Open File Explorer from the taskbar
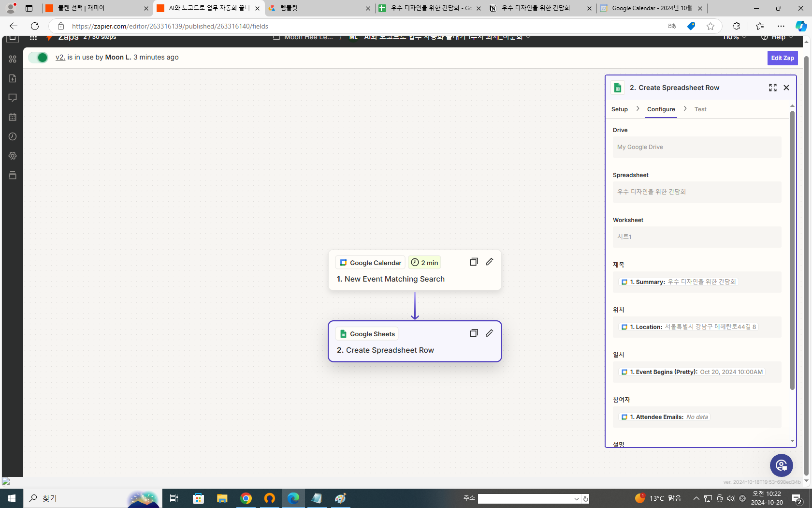Screen dimensions: 812x508 [222, 498]
